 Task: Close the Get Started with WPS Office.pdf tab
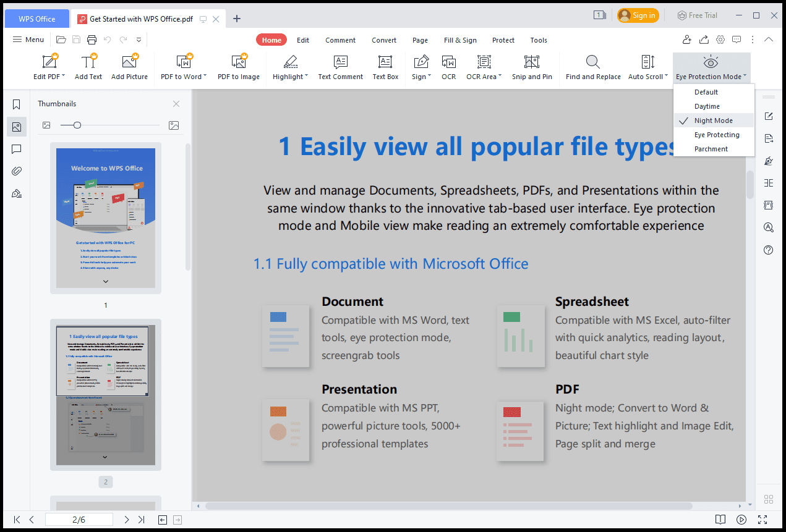216,19
